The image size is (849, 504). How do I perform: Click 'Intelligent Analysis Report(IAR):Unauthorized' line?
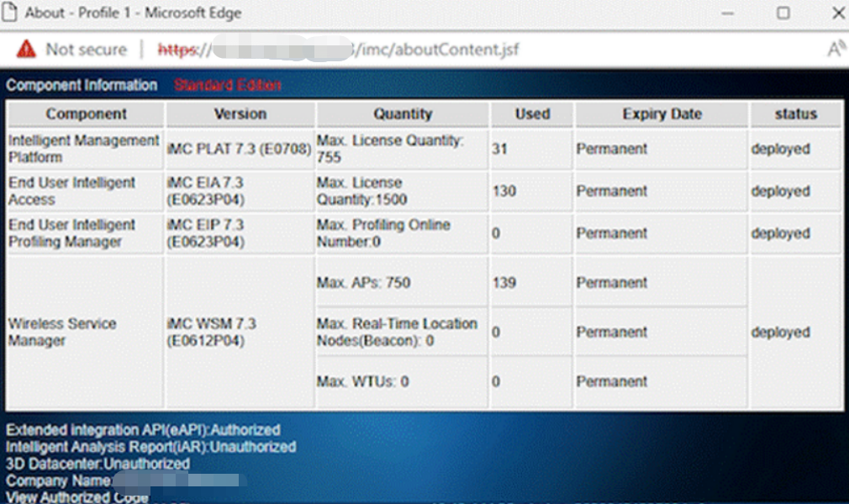coord(150,447)
